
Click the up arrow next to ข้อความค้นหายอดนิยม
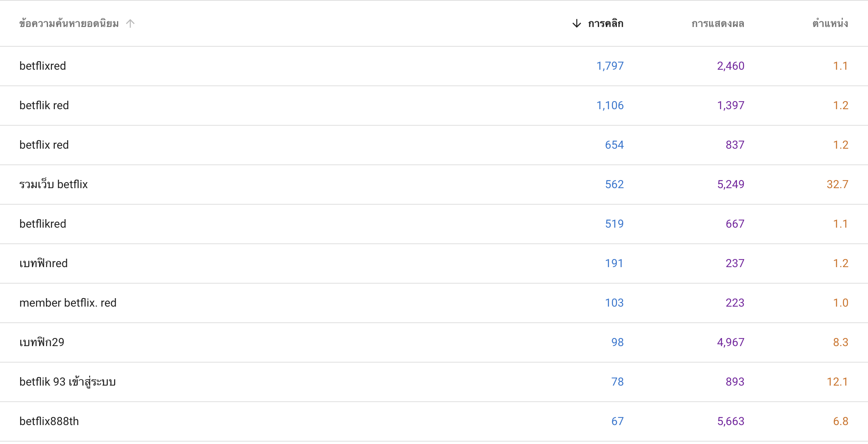130,24
